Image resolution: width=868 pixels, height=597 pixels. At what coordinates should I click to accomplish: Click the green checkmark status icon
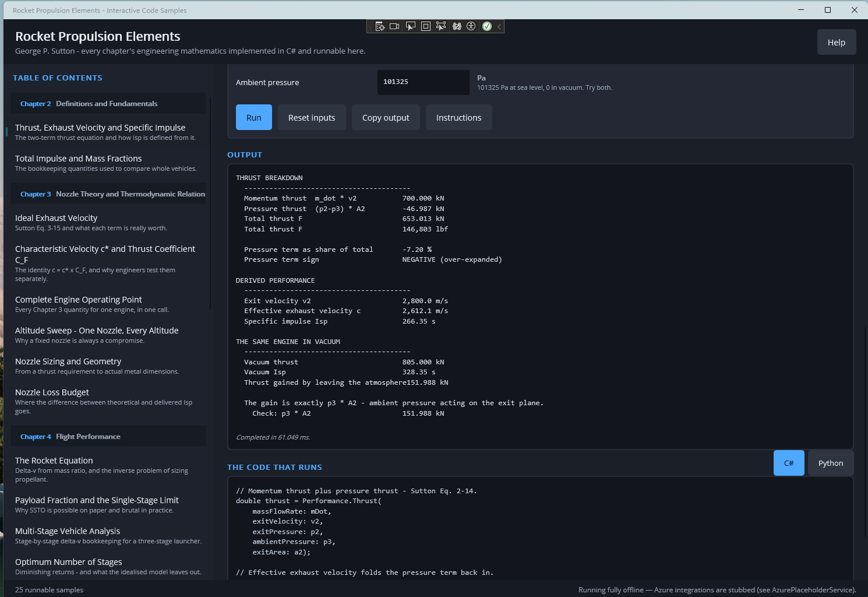(x=487, y=26)
